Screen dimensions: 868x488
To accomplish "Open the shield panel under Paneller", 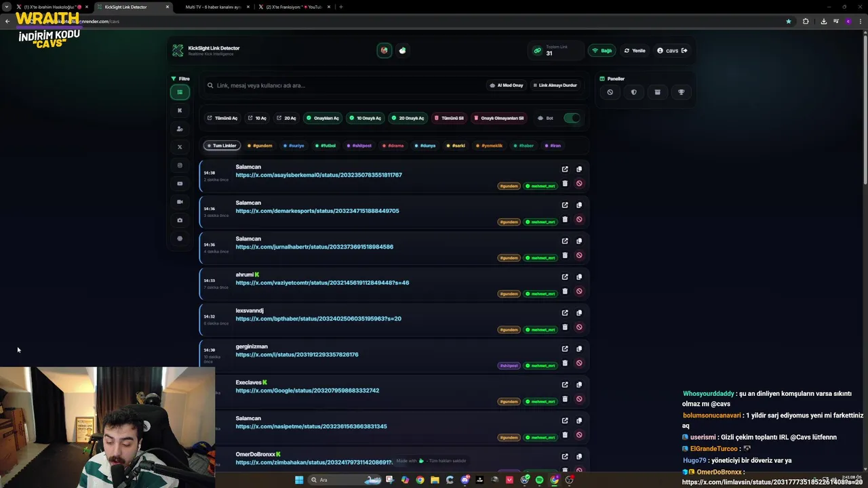I will (x=634, y=92).
